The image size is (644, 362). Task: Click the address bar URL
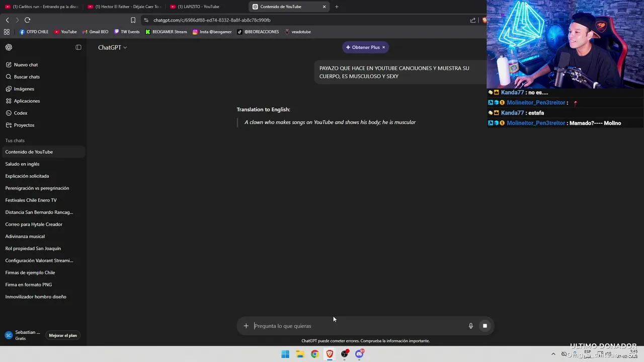(x=212, y=20)
